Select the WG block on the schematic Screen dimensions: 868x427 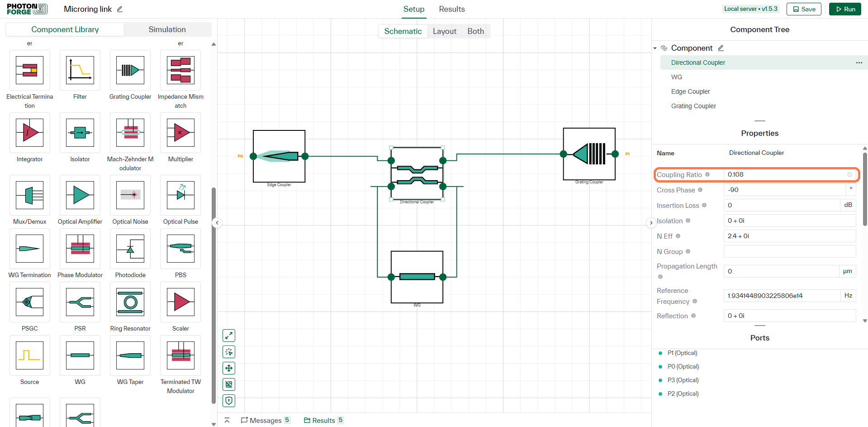pos(417,277)
